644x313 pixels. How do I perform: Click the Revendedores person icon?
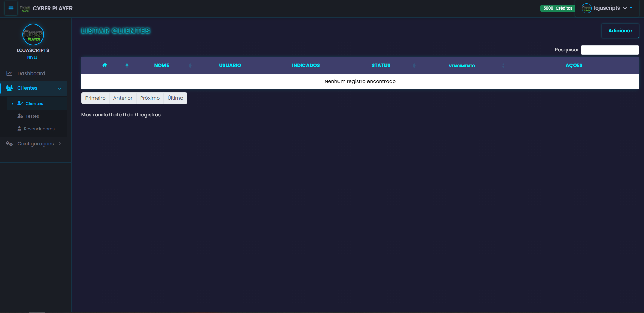point(20,128)
